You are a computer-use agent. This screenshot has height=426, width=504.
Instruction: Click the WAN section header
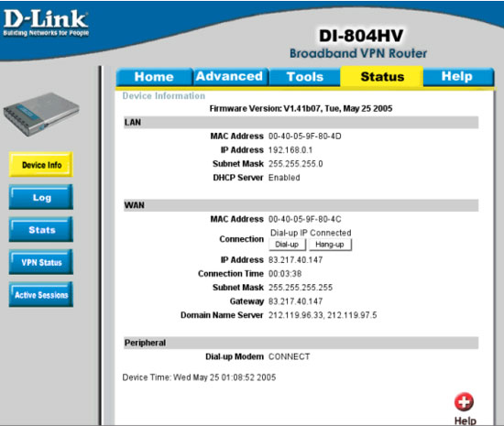click(x=301, y=205)
